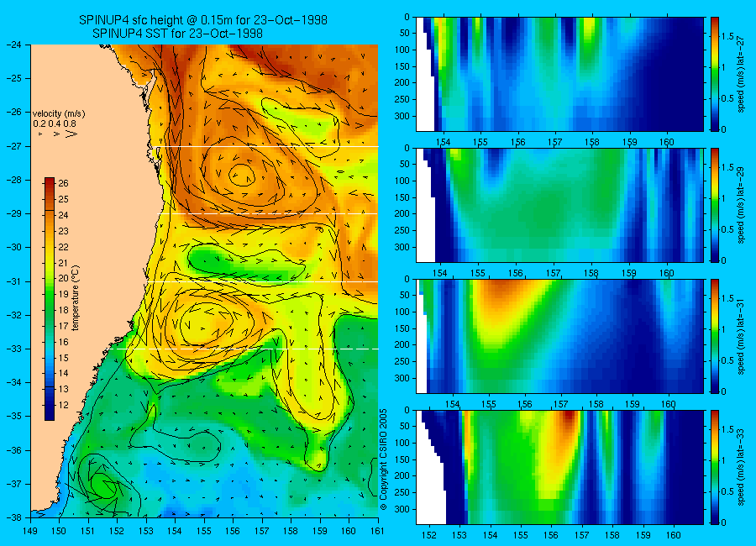Click the '-31' latitude tick on the SST map
The width and height of the screenshot is (756, 546).
pos(14,281)
